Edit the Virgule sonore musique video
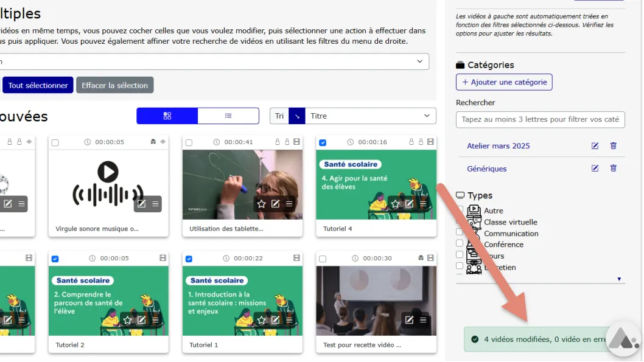This screenshot has width=644, height=362. tap(141, 204)
